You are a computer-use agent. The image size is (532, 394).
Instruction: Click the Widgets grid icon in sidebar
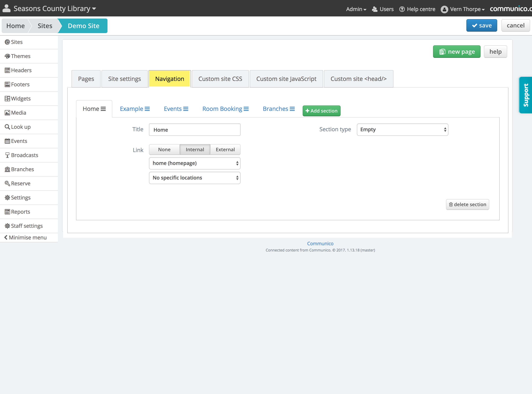point(7,99)
